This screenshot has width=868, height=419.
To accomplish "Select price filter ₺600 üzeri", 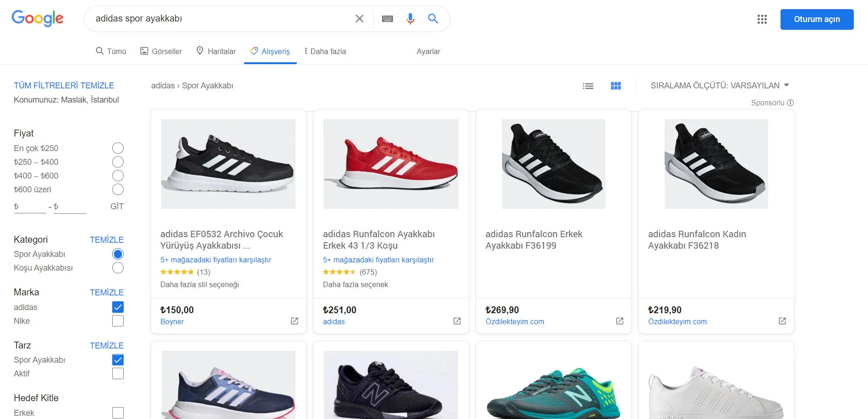I will pyautogui.click(x=118, y=190).
